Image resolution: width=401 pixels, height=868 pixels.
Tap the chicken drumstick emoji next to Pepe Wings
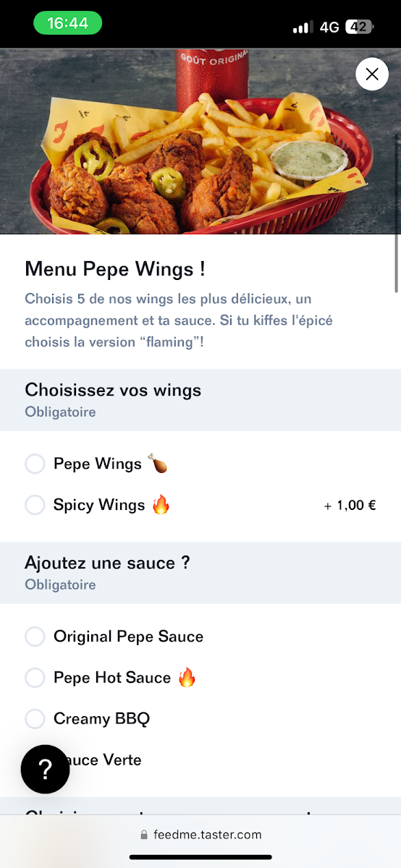click(158, 464)
